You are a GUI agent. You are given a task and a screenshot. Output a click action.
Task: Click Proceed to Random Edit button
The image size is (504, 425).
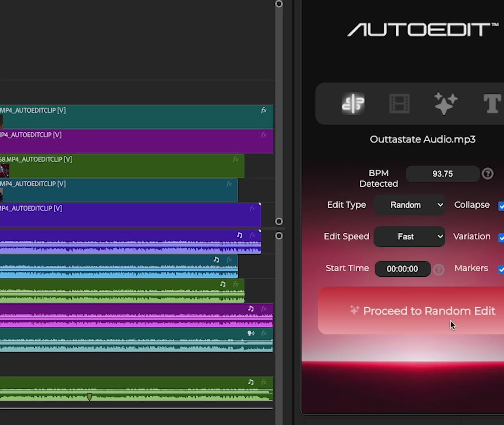click(x=411, y=311)
